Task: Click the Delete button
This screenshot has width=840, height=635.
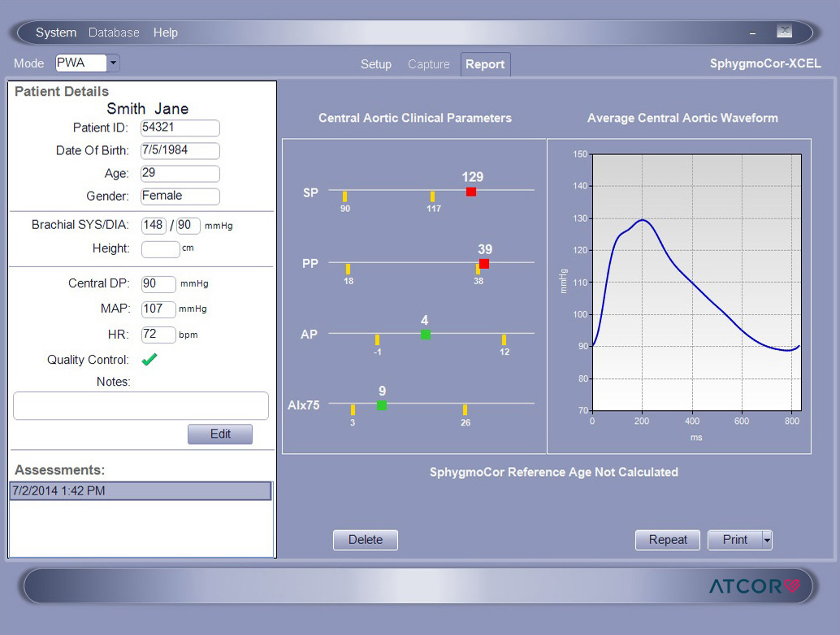Action: [365, 540]
